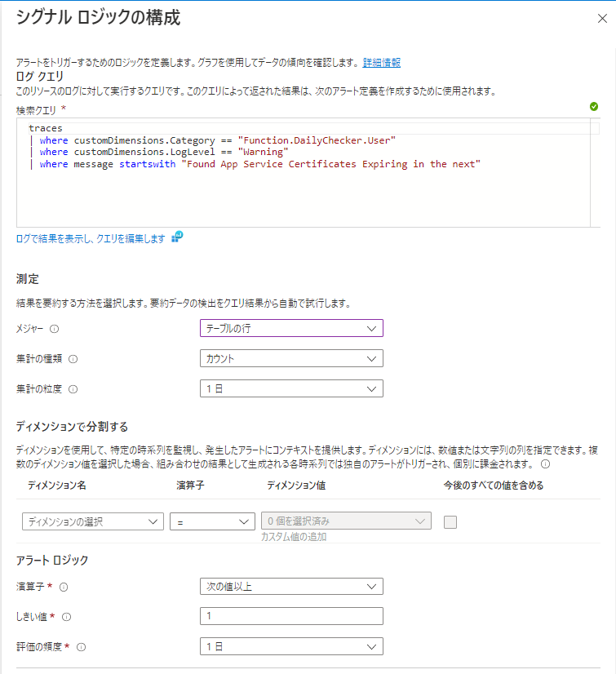Show info tooltip for メジャー
The image size is (616, 674).
point(54,329)
